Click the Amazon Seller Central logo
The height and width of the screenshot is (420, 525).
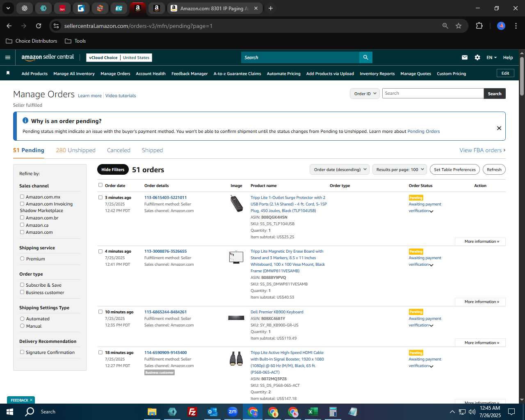pyautogui.click(x=48, y=57)
